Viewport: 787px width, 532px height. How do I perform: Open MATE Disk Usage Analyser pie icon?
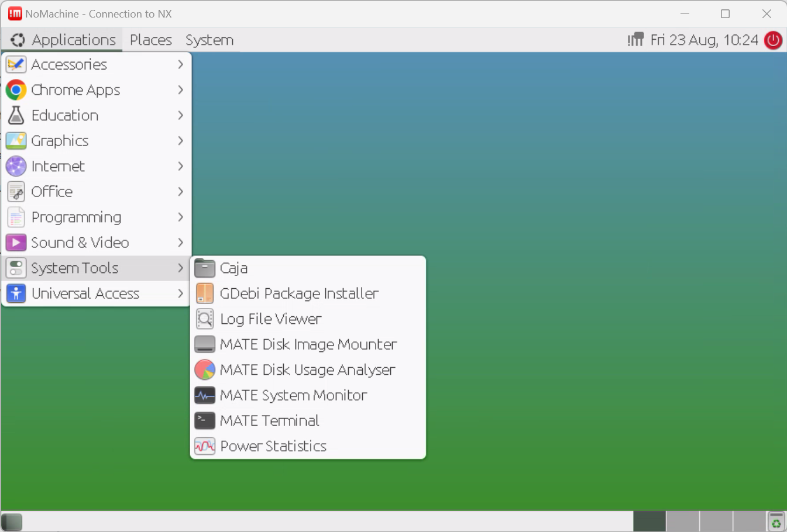click(205, 370)
